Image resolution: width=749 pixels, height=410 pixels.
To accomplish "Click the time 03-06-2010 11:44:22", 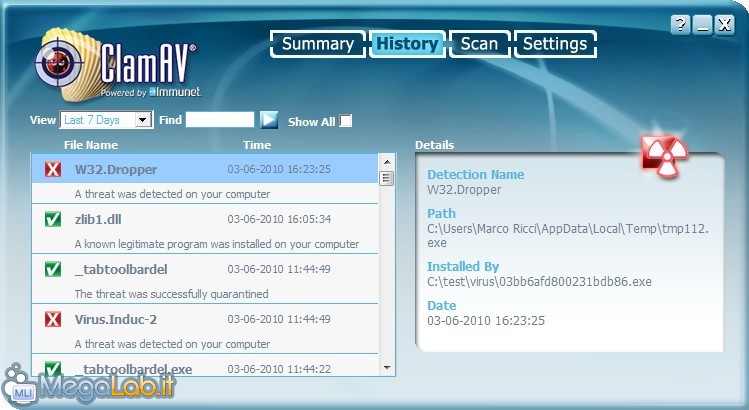I will coord(279,369).
